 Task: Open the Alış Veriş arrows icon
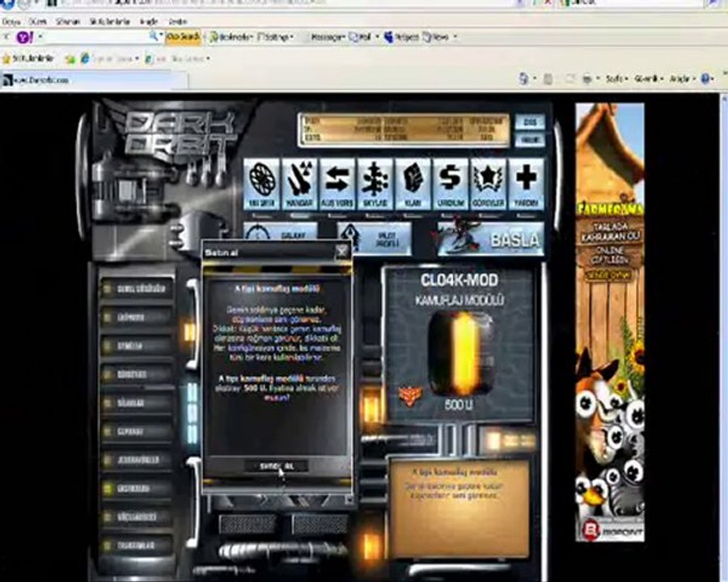point(337,183)
